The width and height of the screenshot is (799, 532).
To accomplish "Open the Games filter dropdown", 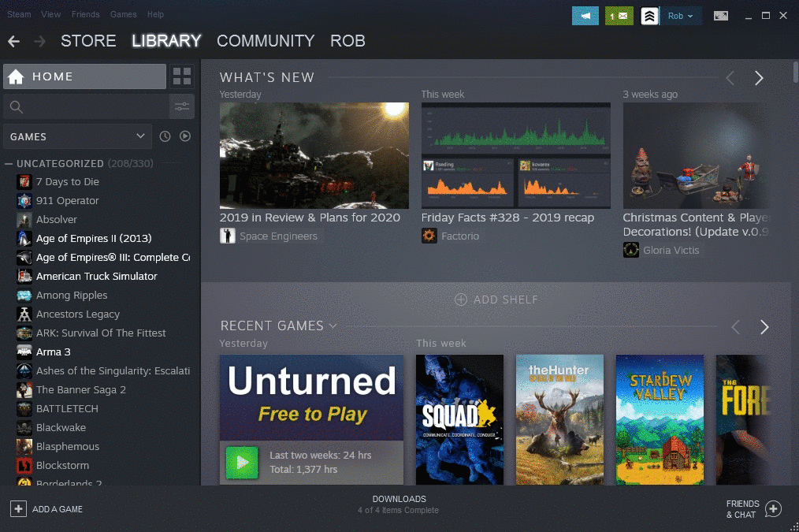I will coord(77,136).
